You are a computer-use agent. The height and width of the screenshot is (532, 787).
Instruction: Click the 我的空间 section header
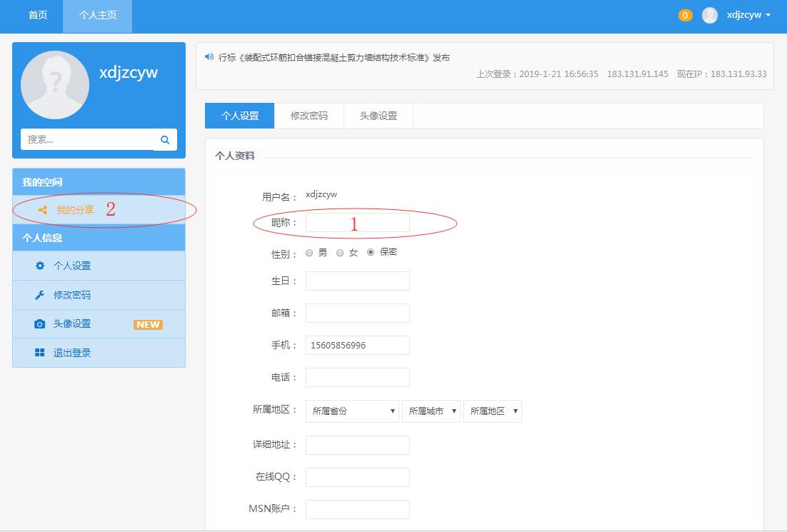coord(99,181)
